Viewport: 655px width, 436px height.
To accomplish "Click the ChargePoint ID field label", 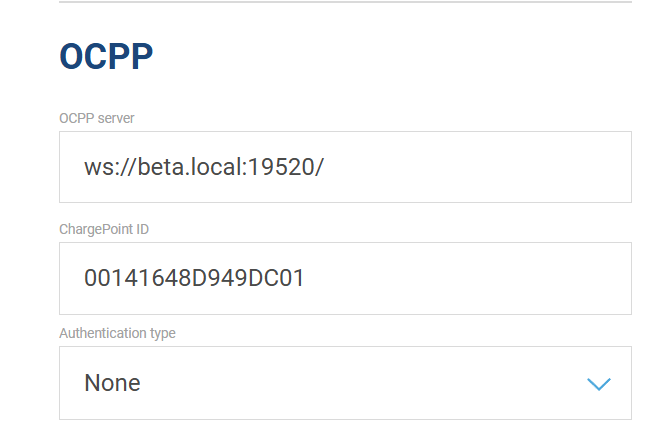I will point(104,229).
